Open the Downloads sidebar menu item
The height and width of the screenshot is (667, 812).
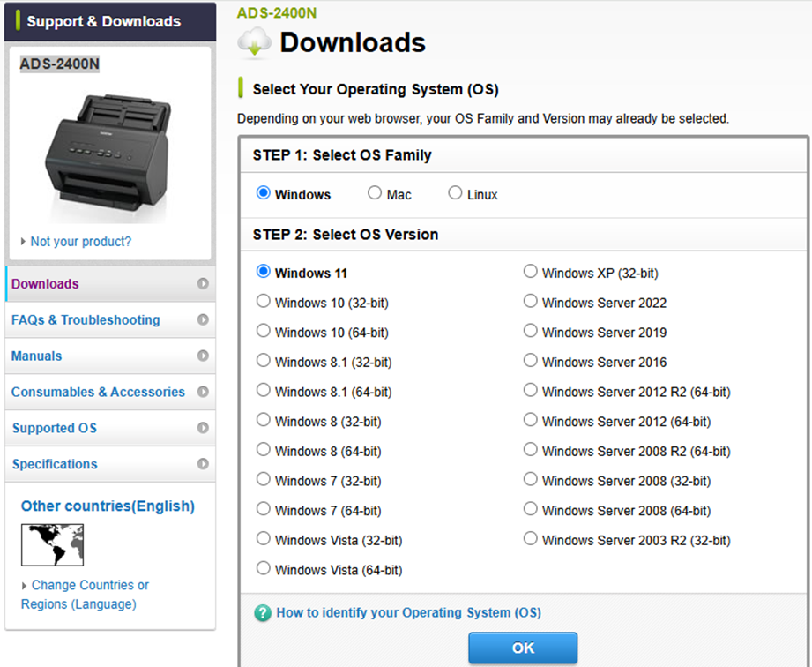[110, 283]
